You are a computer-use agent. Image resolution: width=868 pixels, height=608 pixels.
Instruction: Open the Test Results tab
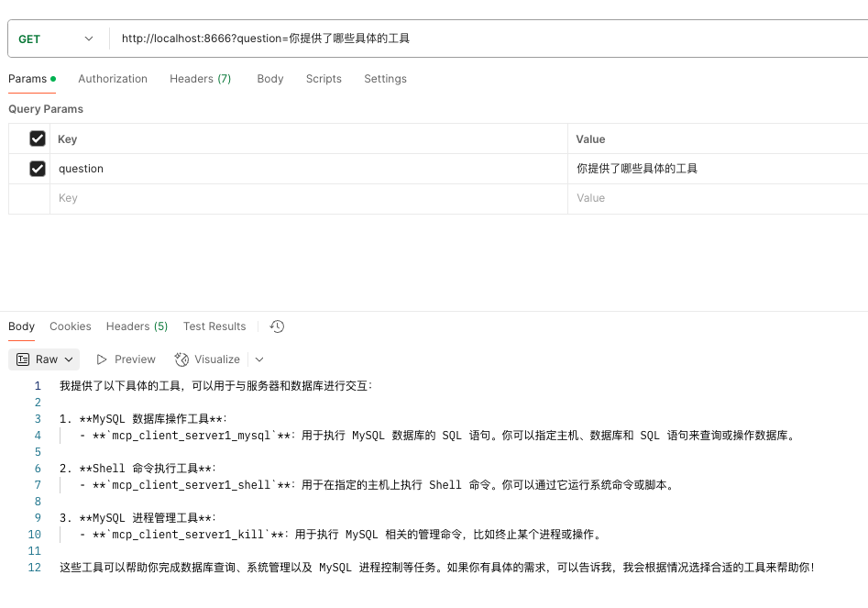(x=214, y=326)
